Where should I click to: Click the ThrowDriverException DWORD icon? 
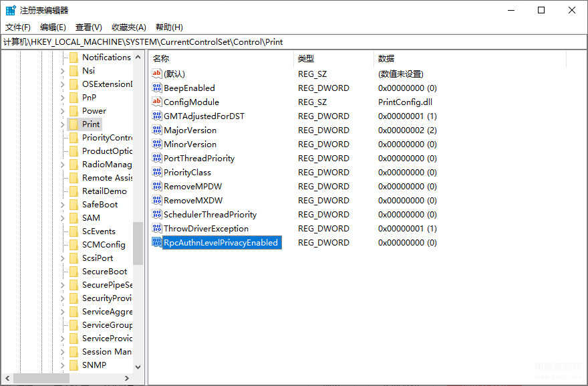click(157, 228)
